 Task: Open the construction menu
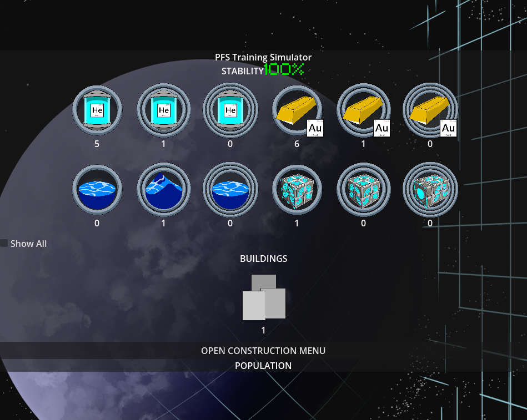point(263,351)
